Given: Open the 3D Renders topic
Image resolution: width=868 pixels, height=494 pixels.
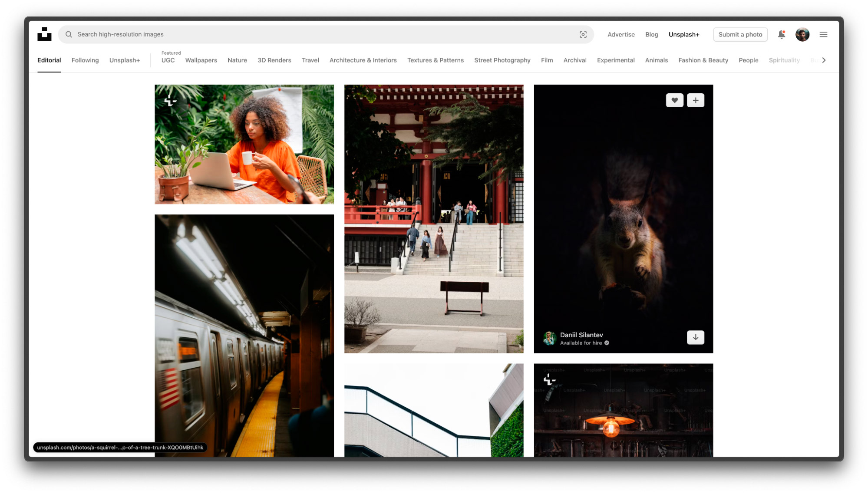Looking at the screenshot, I should (x=274, y=60).
